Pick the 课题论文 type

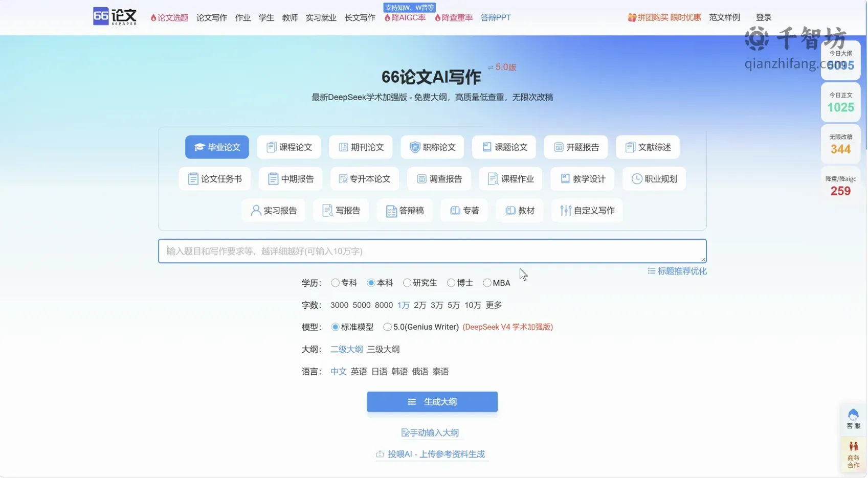pos(504,147)
